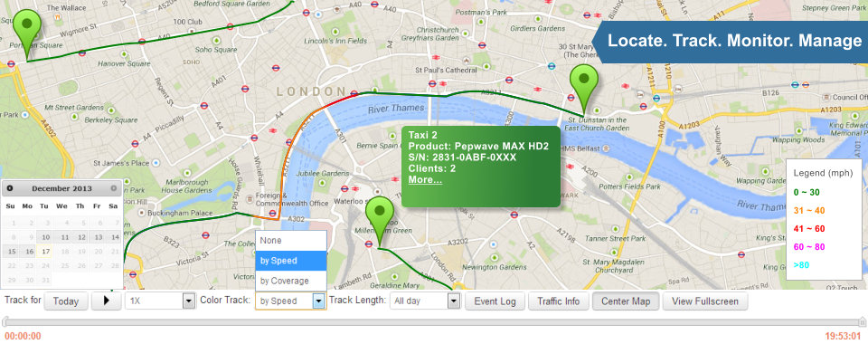
Task: Click the Event Log button
Action: click(x=495, y=301)
